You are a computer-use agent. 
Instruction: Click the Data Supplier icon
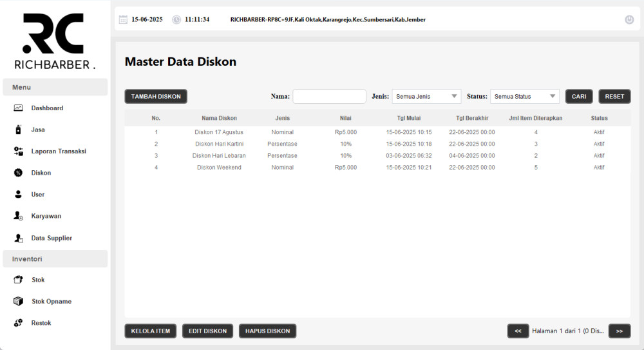19,238
